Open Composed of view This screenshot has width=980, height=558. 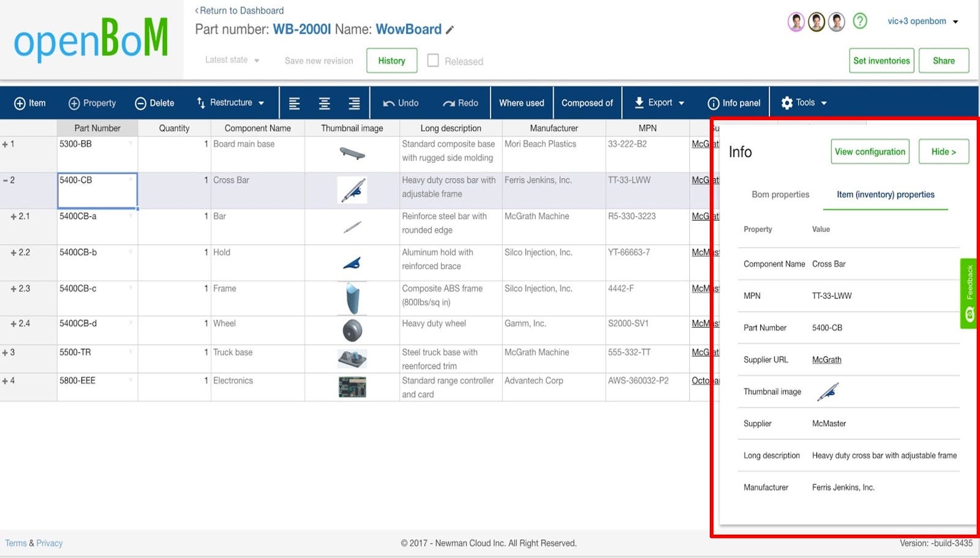(587, 103)
